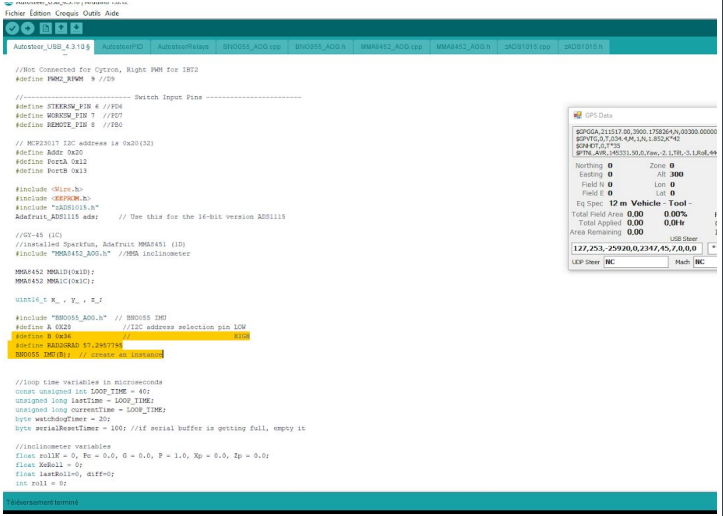
Task: Open the Édition menu
Action: point(41,13)
